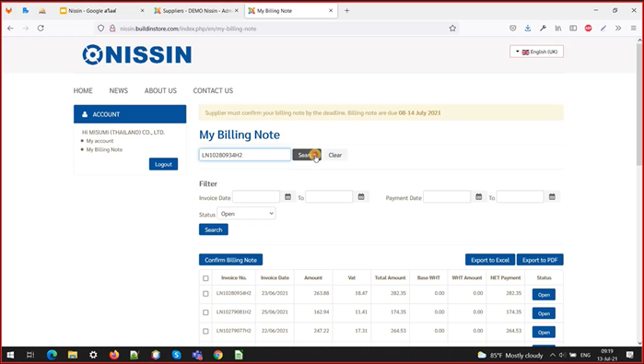
Task: Expand the Status dropdown set to Open
Action: click(x=246, y=214)
